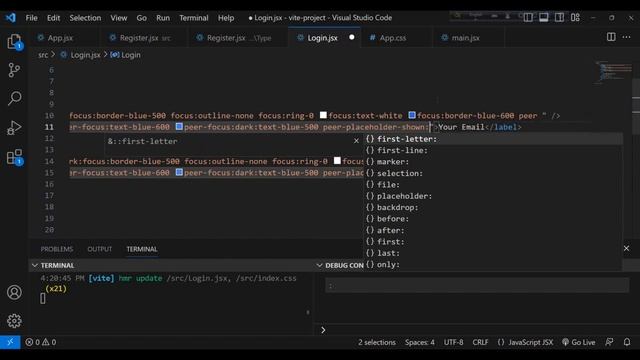Click the src breadcrumb
This screenshot has height=360, width=640.
point(43,55)
